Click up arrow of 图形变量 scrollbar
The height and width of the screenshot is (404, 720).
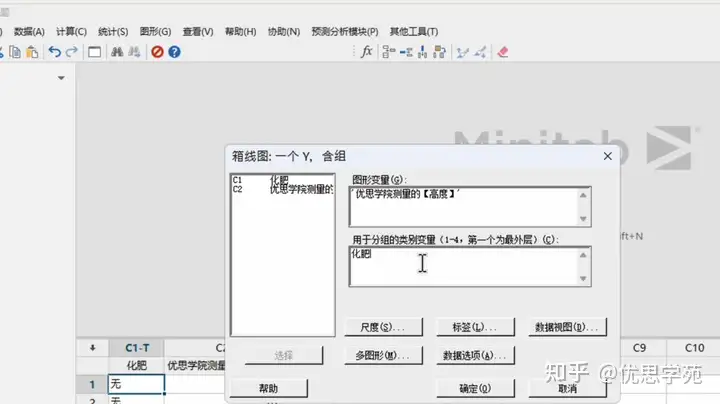[583, 195]
